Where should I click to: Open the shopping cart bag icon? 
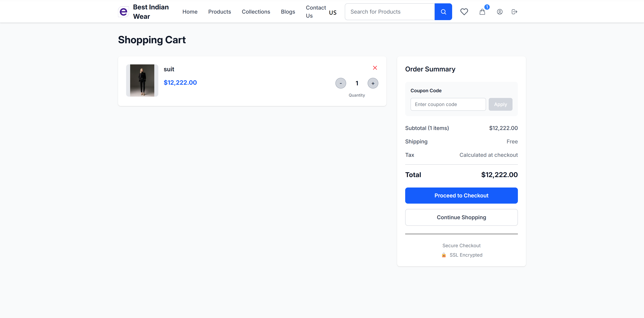(x=482, y=12)
